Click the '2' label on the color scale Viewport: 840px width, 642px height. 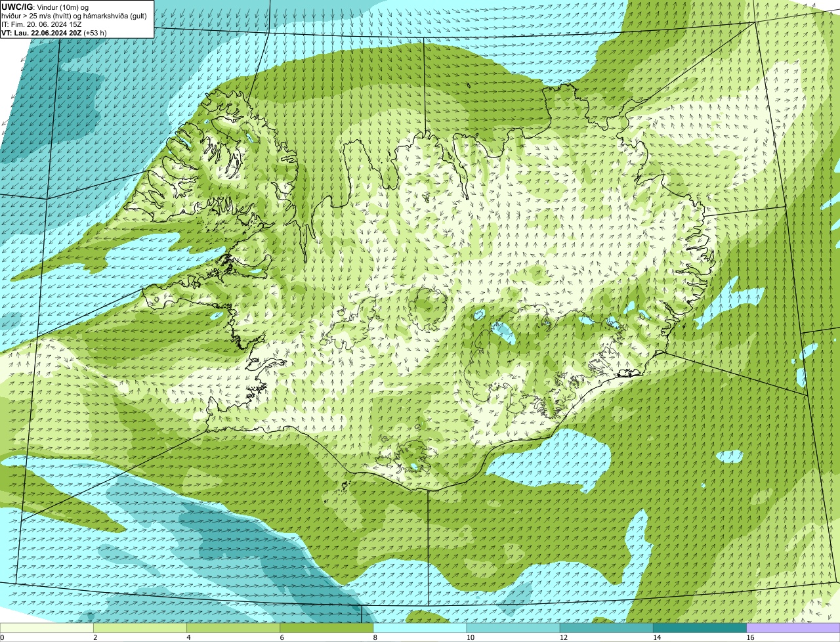coord(95,637)
